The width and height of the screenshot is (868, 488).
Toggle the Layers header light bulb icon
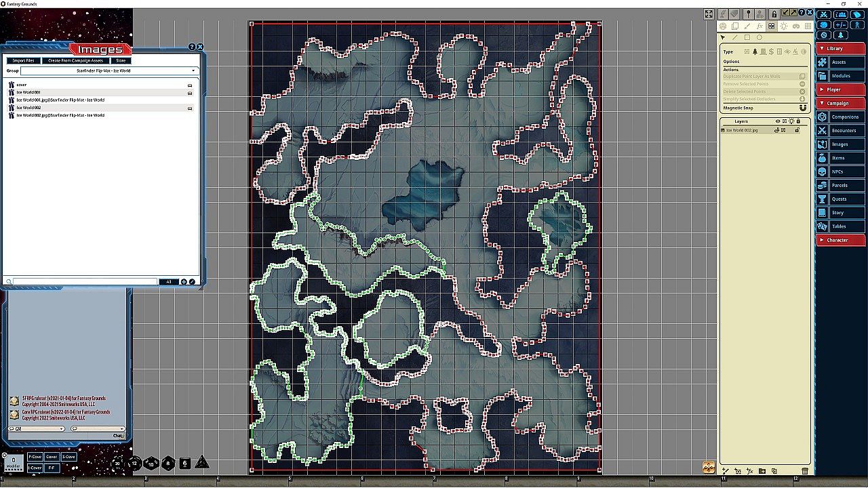pos(791,121)
